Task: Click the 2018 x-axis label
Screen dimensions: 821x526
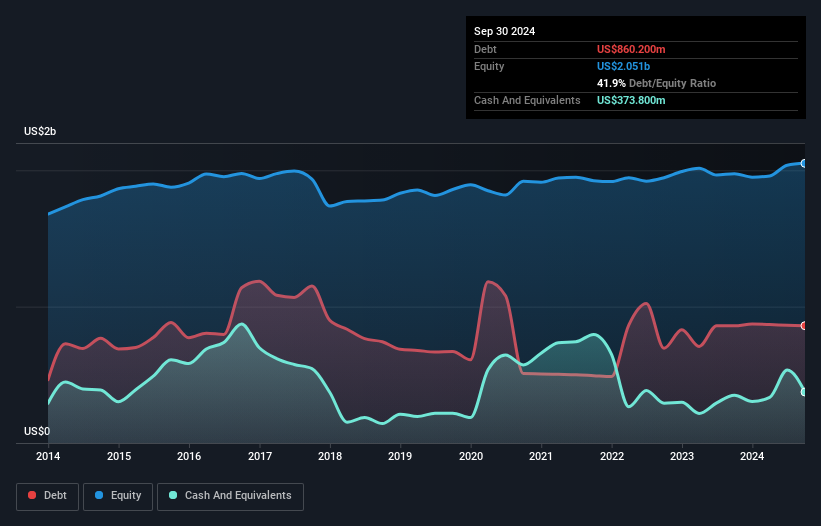Action: 330,456
